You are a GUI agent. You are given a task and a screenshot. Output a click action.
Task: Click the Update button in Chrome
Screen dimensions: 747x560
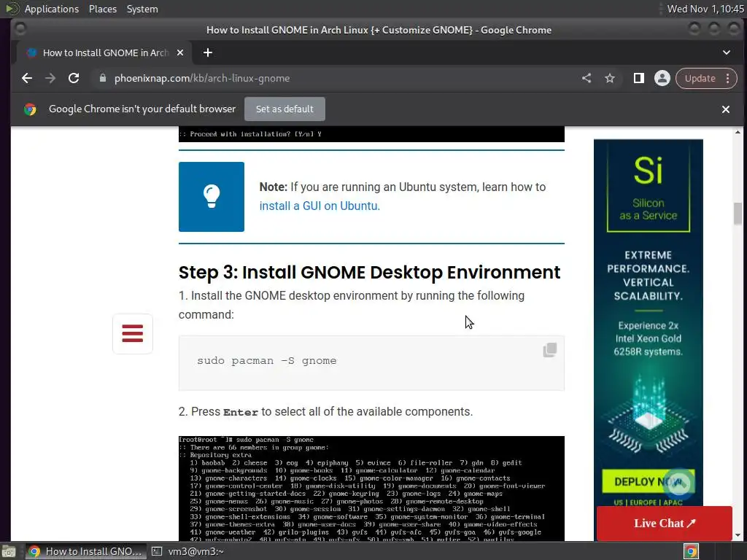(700, 78)
